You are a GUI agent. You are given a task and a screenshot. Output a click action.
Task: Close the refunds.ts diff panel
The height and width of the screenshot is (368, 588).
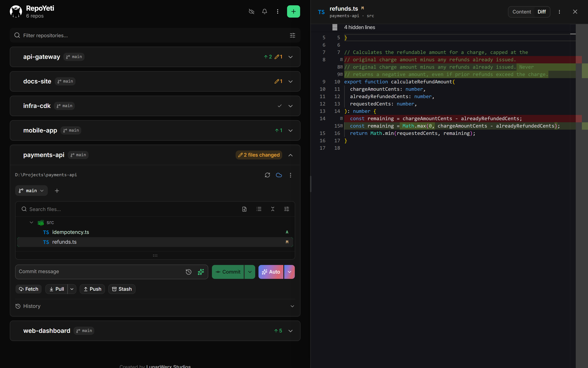point(575,12)
